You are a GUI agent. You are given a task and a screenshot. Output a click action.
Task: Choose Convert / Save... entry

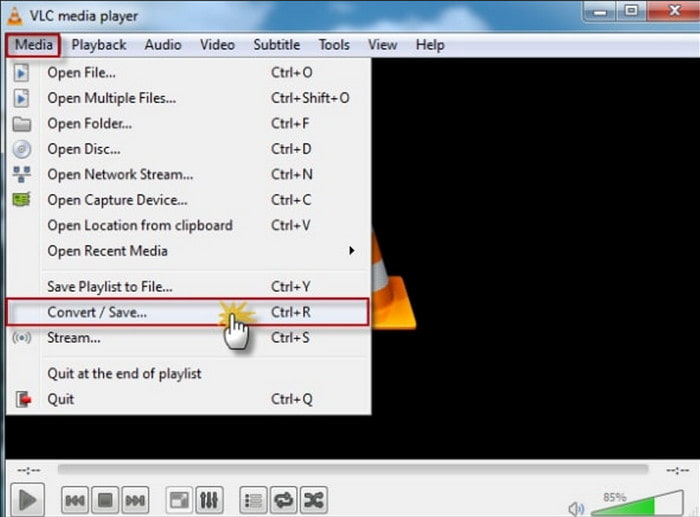[x=188, y=312]
